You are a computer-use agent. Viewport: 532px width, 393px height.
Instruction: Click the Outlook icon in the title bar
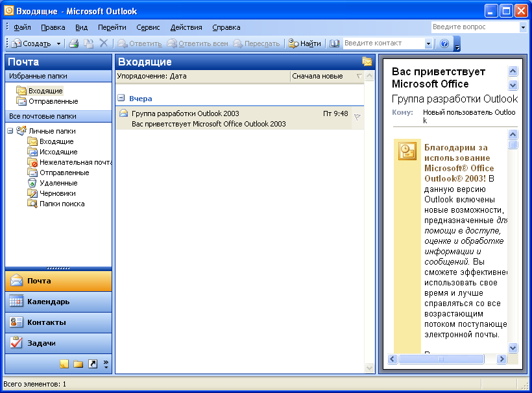click(9, 10)
